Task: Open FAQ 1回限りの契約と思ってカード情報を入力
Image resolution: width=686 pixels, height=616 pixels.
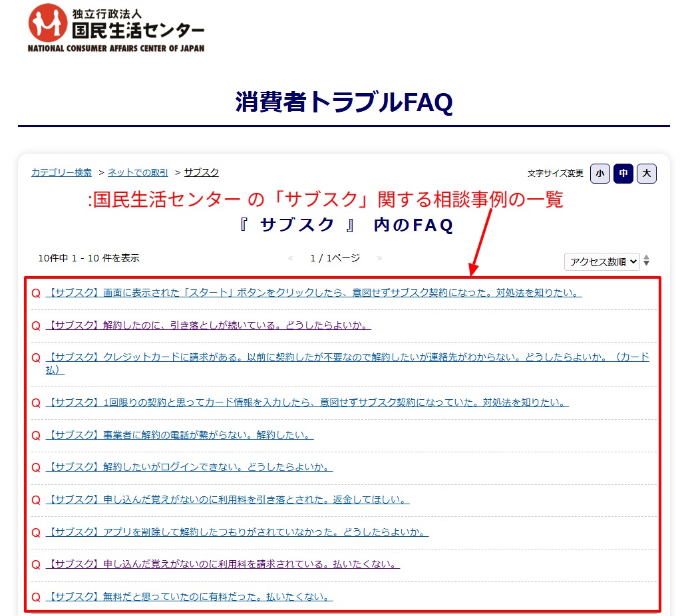Action: tap(307, 402)
